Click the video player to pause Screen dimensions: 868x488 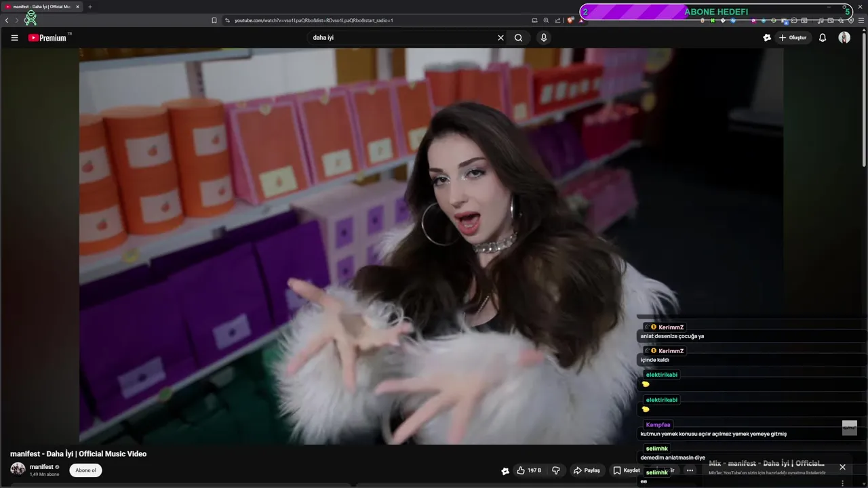click(x=431, y=246)
